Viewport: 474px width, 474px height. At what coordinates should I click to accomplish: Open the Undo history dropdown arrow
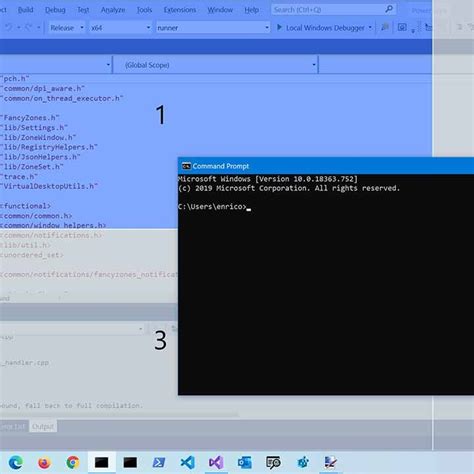[x=19, y=28]
